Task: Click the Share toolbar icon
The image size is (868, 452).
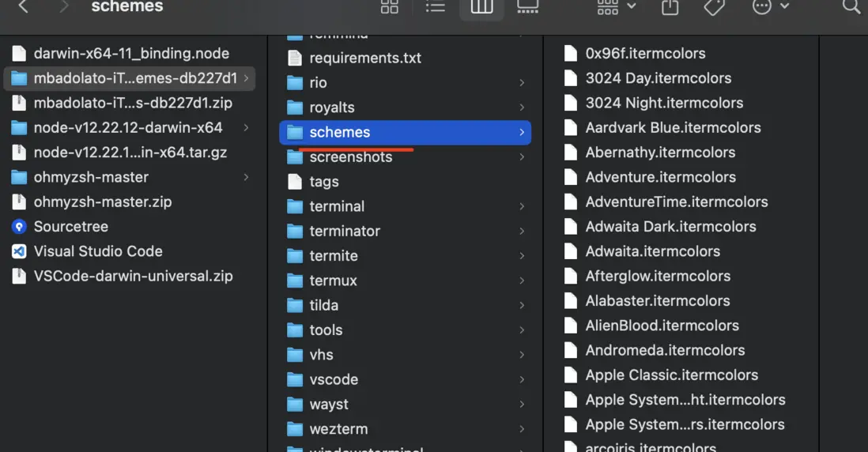Action: [x=670, y=7]
